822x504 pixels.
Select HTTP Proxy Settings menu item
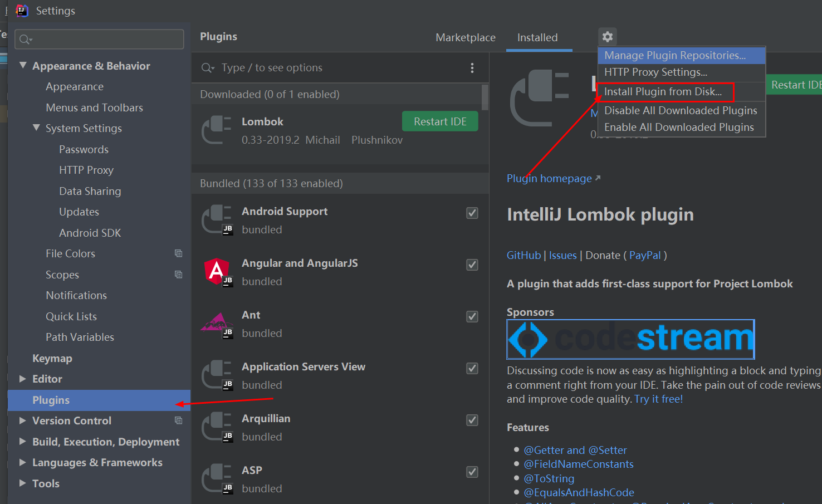[682, 72]
